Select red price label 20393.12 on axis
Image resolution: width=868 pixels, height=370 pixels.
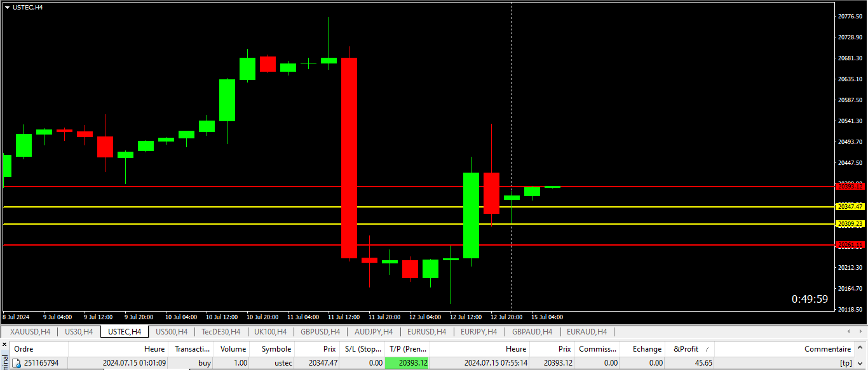click(850, 186)
